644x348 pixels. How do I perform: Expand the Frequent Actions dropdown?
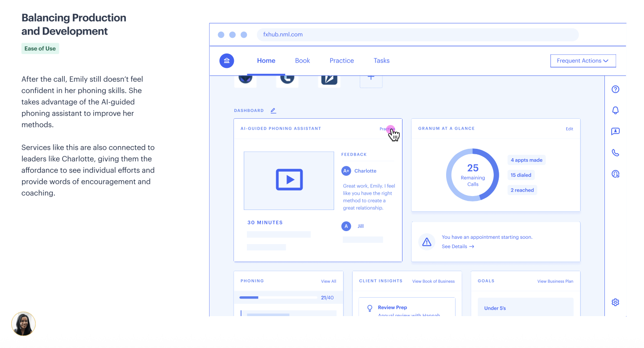pos(583,61)
